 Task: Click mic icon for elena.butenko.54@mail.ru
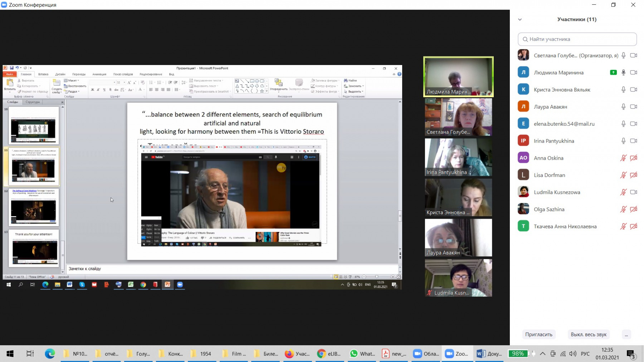[623, 124]
